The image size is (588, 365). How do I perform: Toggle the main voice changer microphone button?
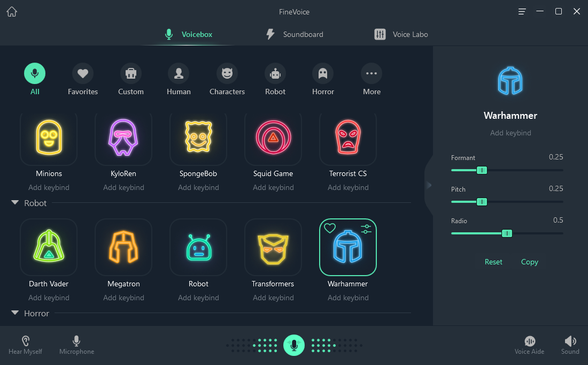point(294,345)
